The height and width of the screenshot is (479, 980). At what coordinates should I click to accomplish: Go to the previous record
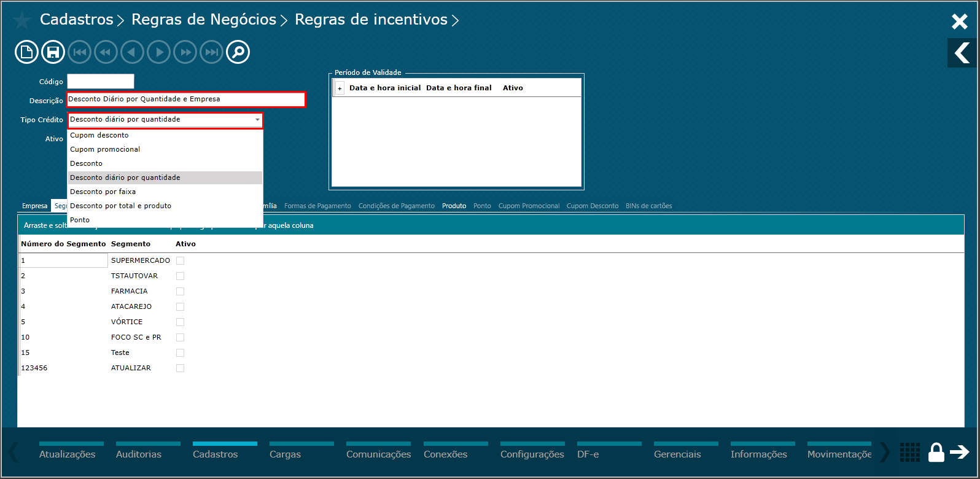(x=132, y=52)
